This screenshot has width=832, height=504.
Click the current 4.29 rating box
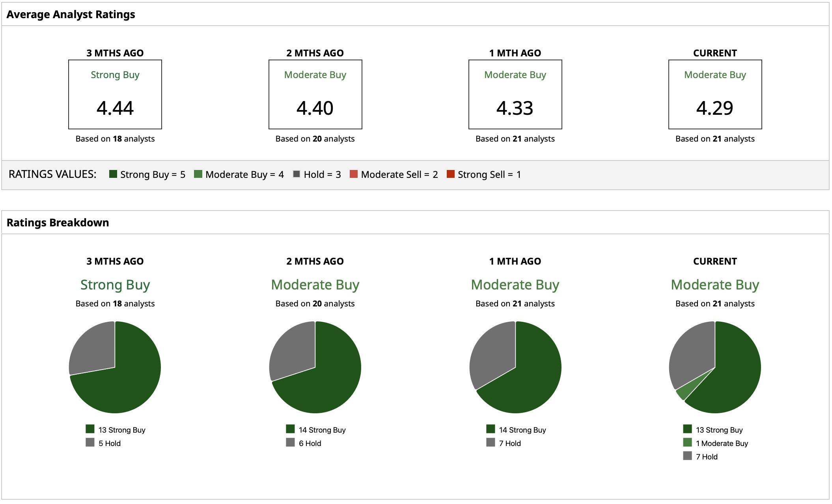715,95
